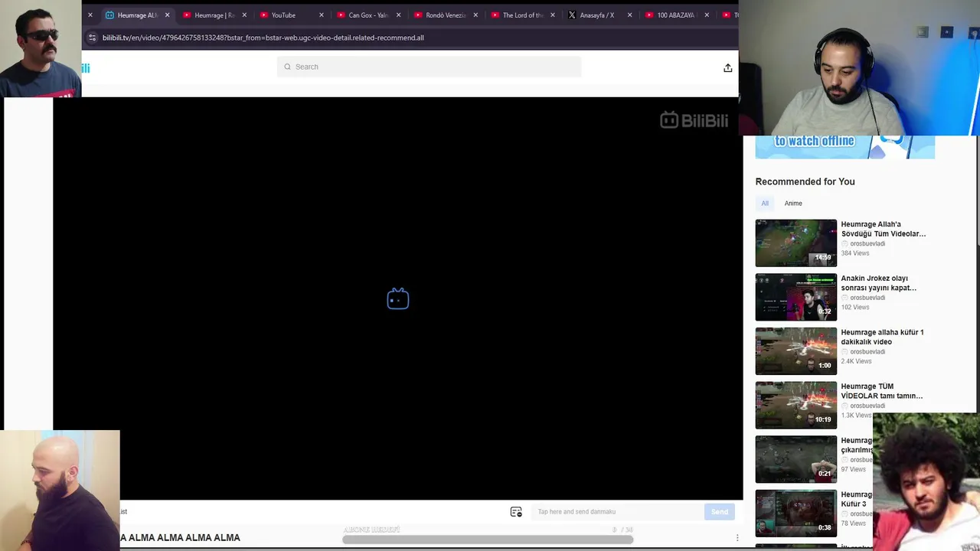The height and width of the screenshot is (551, 980).
Task: Open the Anakin Jrokez video thumbnail
Action: tap(796, 297)
